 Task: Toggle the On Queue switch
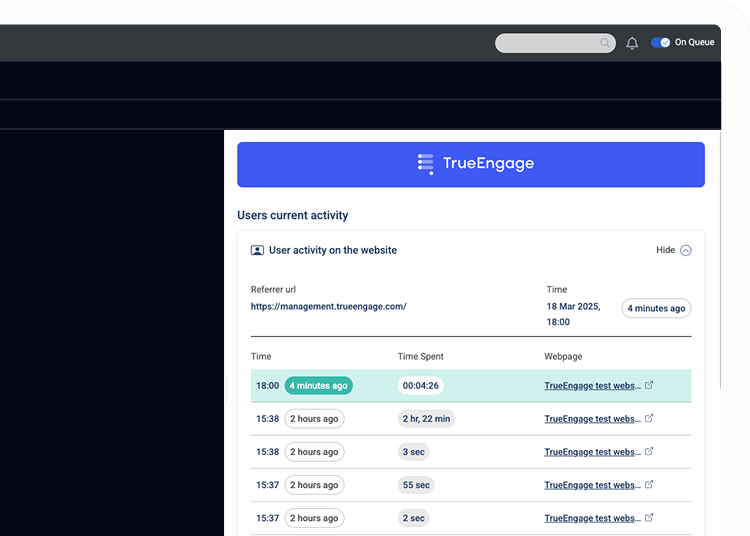(661, 43)
